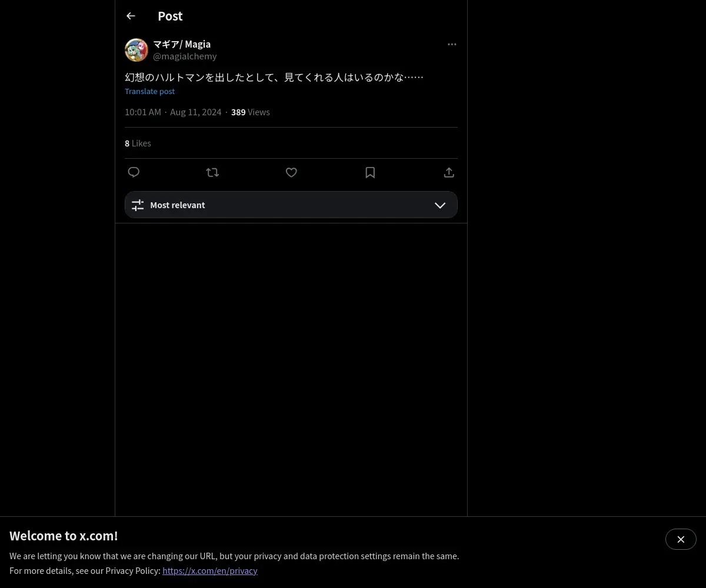This screenshot has width=706, height=588.
Task: View the 8 Likes list
Action: coord(138,143)
